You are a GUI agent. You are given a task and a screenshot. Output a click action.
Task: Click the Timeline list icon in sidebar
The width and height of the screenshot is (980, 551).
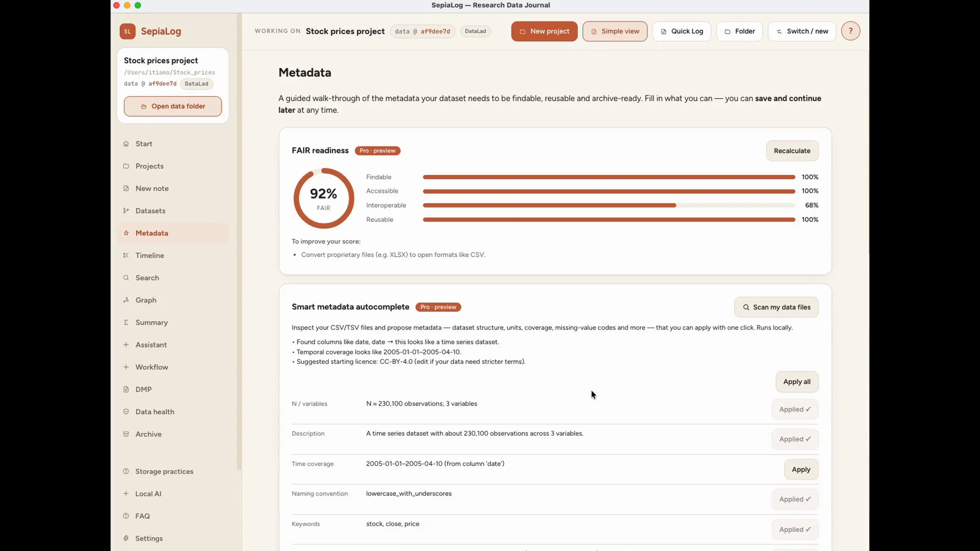click(x=126, y=256)
